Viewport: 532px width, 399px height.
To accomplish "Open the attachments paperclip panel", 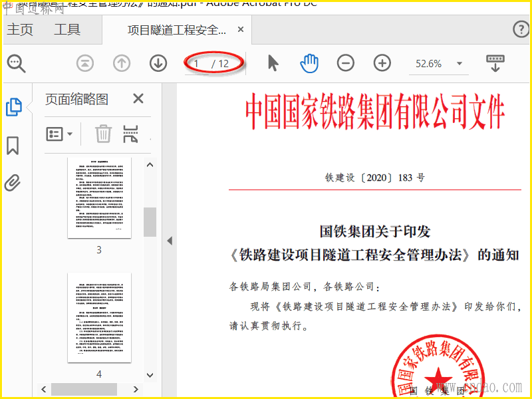I will click(x=13, y=182).
